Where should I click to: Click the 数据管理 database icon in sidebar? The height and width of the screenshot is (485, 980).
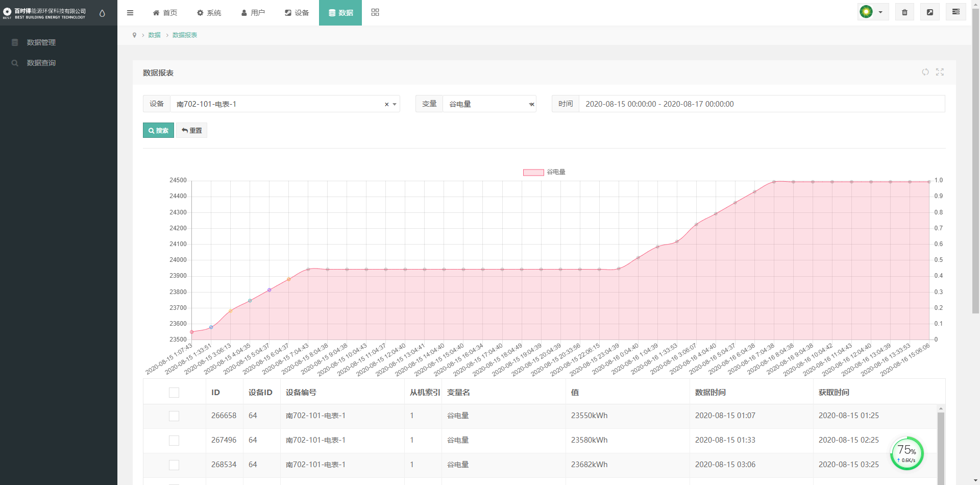click(15, 42)
